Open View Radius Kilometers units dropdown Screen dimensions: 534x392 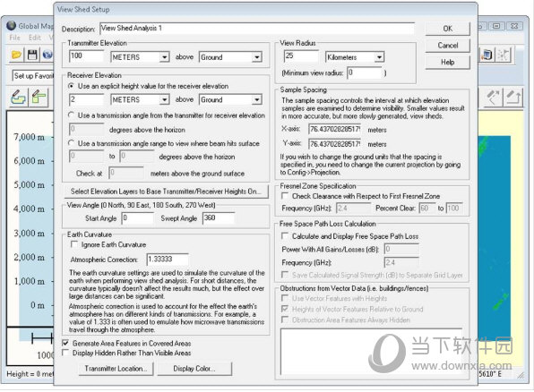(x=379, y=56)
